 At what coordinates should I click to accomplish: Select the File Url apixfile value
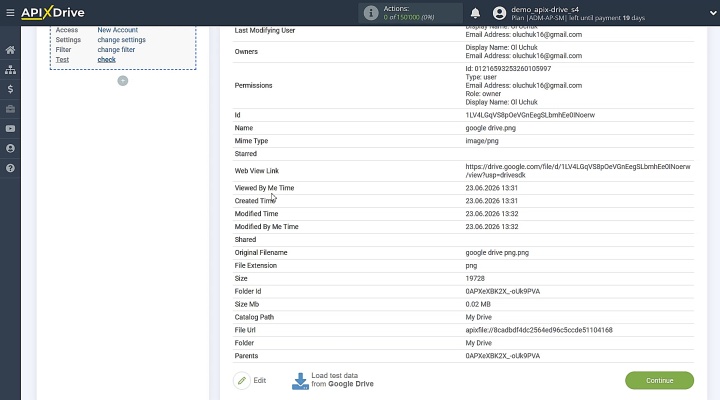coord(539,330)
